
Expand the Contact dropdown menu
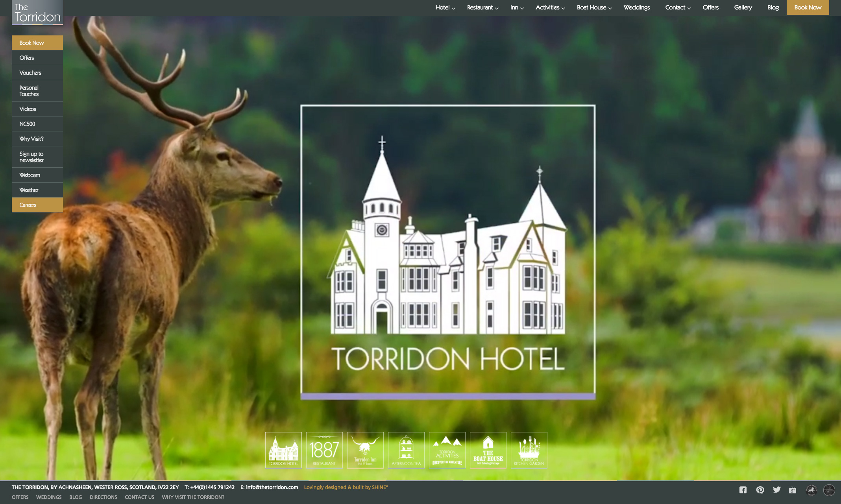[x=678, y=7]
